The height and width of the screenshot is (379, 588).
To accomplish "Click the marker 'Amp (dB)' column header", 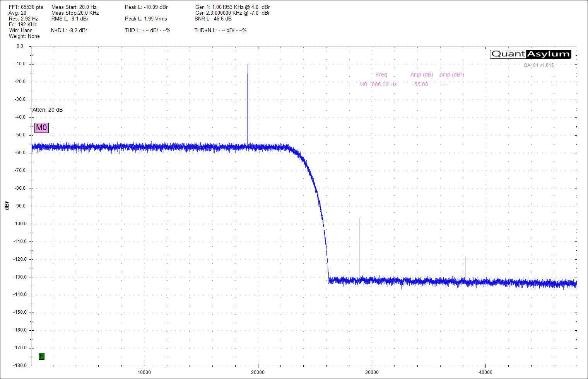I will coord(422,75).
